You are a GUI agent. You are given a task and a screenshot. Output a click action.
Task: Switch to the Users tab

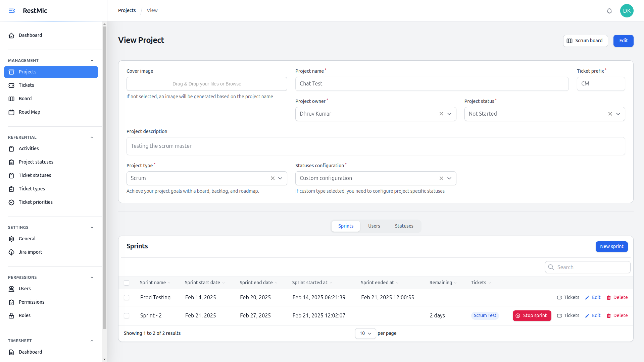pyautogui.click(x=374, y=226)
